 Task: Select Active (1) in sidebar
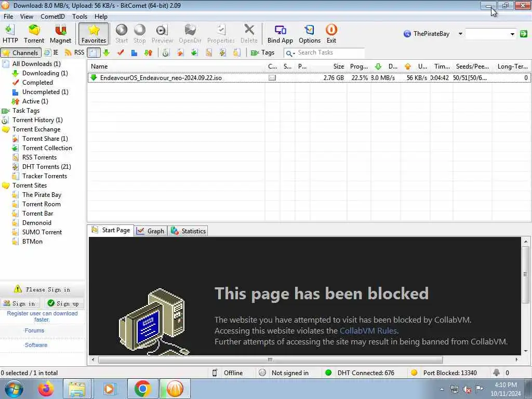coord(35,101)
